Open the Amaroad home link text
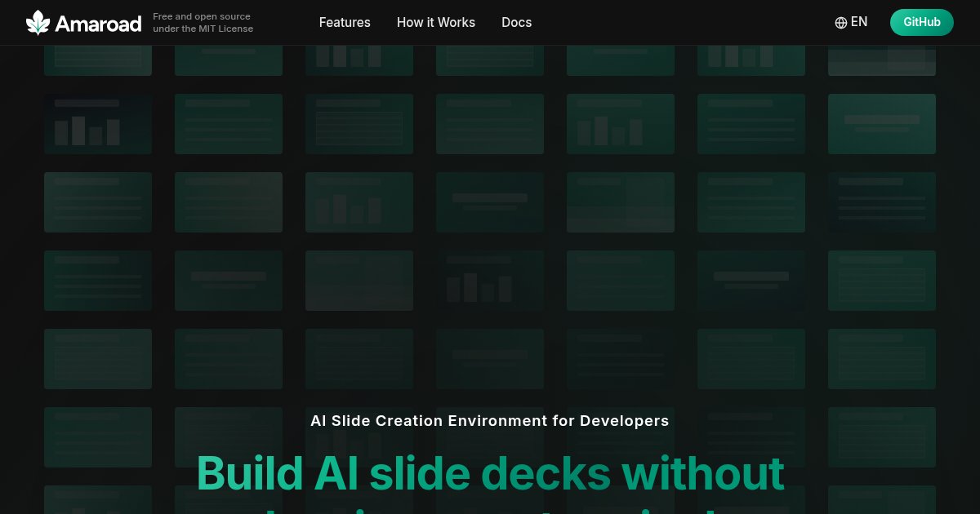This screenshot has height=514, width=980. tap(98, 24)
